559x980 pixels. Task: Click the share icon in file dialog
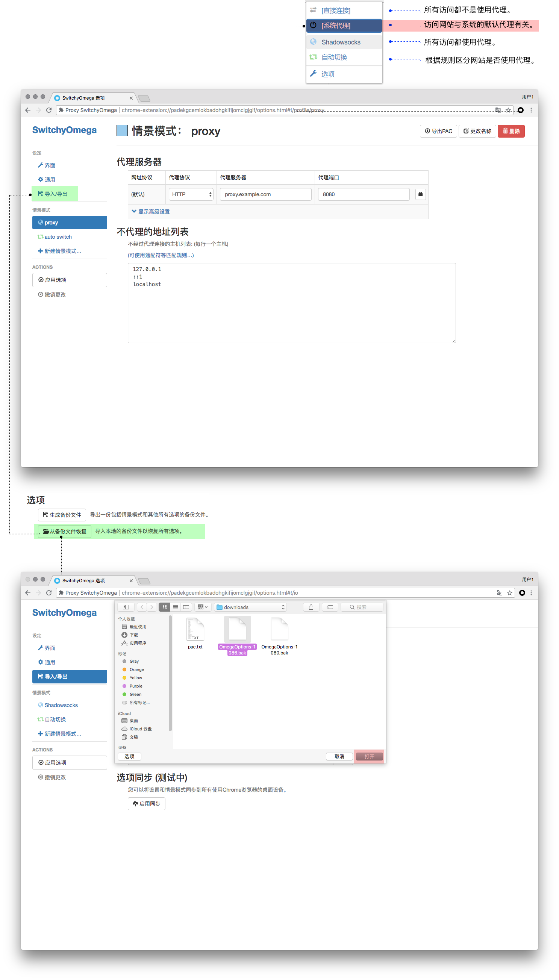[x=311, y=607]
